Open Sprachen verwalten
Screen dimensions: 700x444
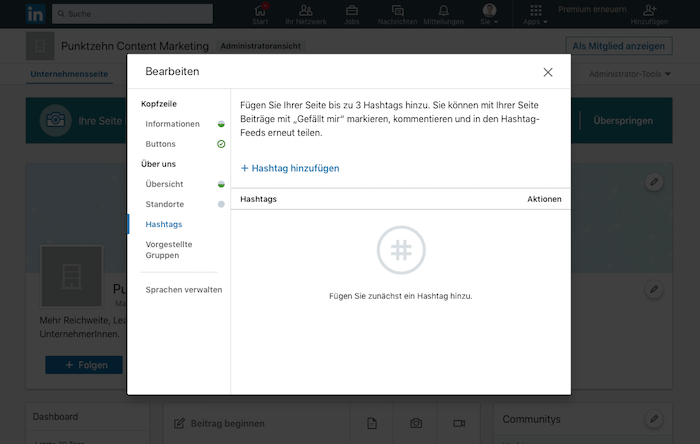click(x=183, y=290)
